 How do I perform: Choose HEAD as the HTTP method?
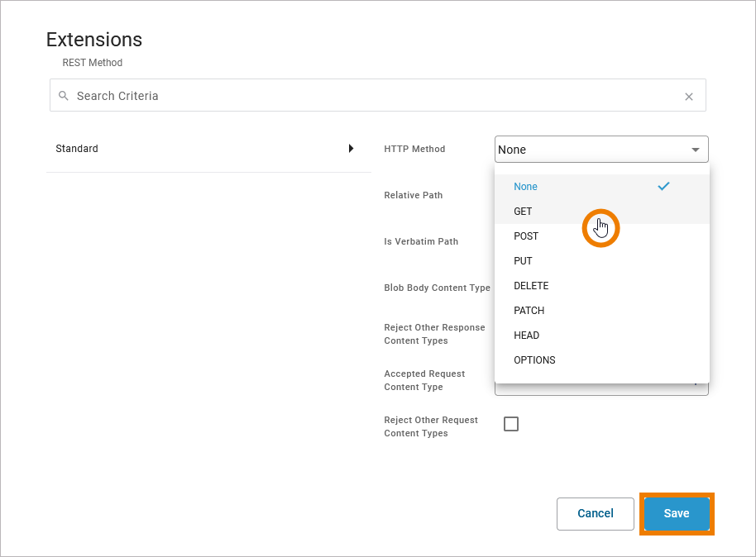526,336
